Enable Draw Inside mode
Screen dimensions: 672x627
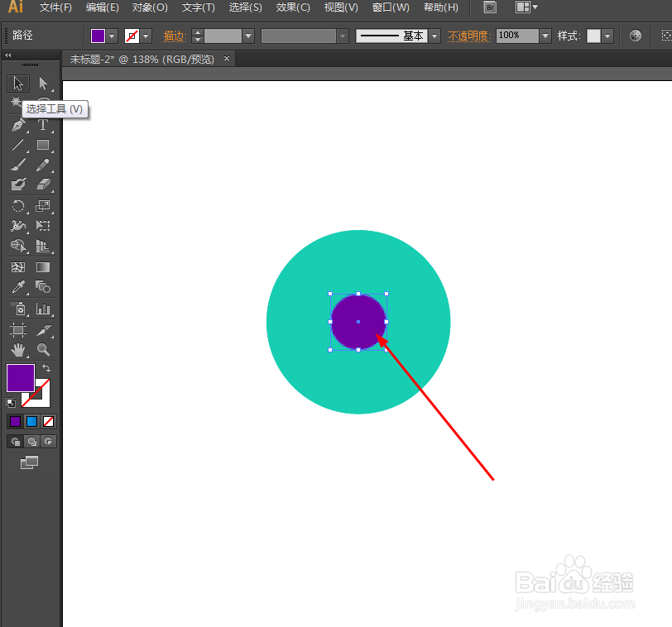coord(48,441)
